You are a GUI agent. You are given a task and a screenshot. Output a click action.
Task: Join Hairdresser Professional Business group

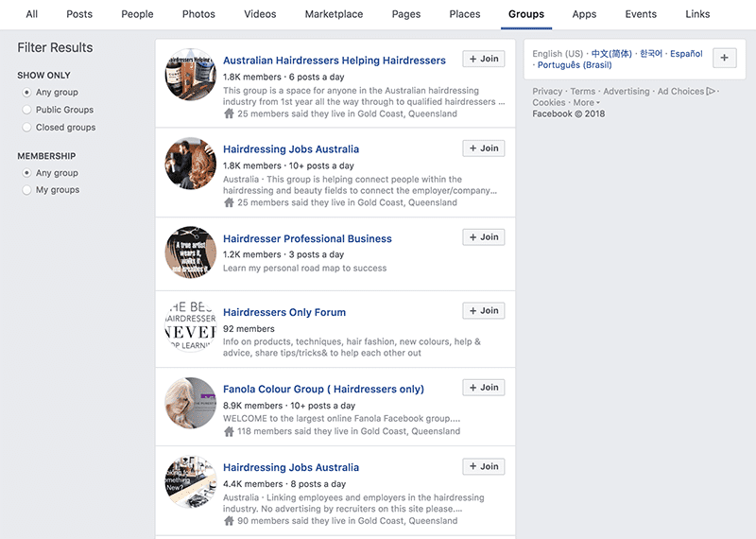click(484, 237)
